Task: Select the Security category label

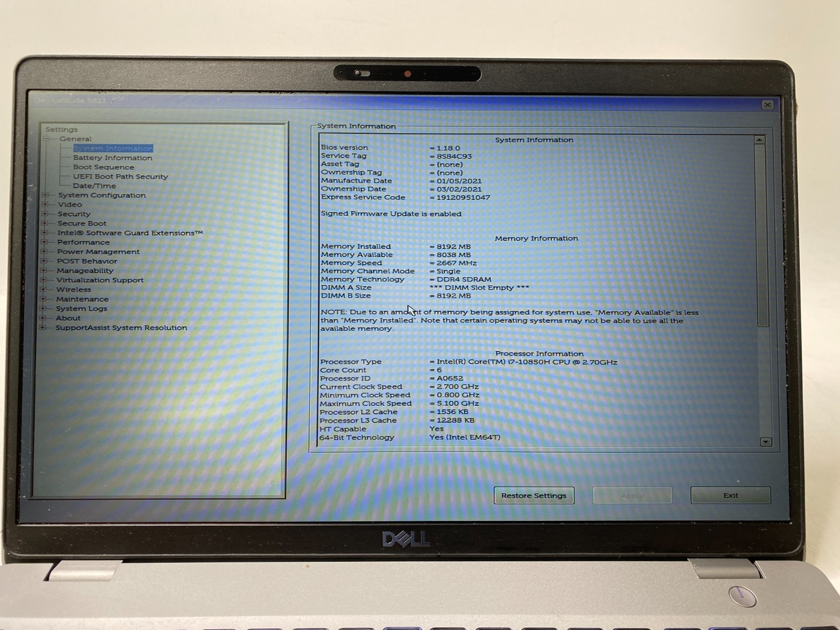Action: pyautogui.click(x=74, y=214)
